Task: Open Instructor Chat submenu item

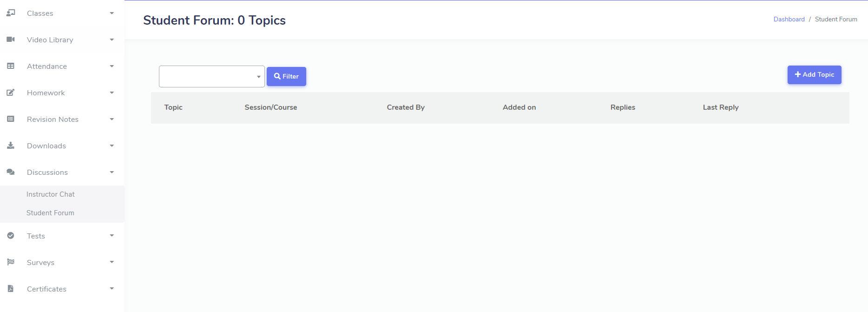Action: click(51, 194)
